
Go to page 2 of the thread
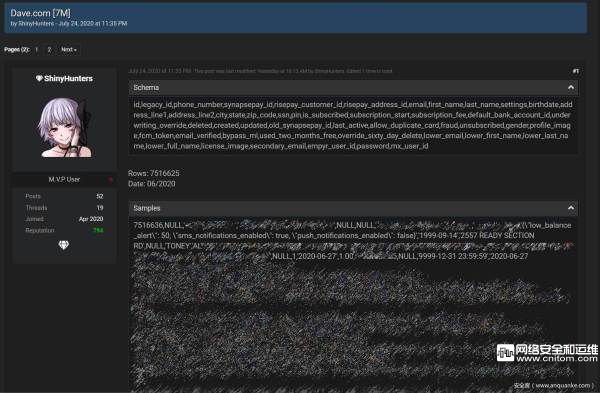[49, 49]
